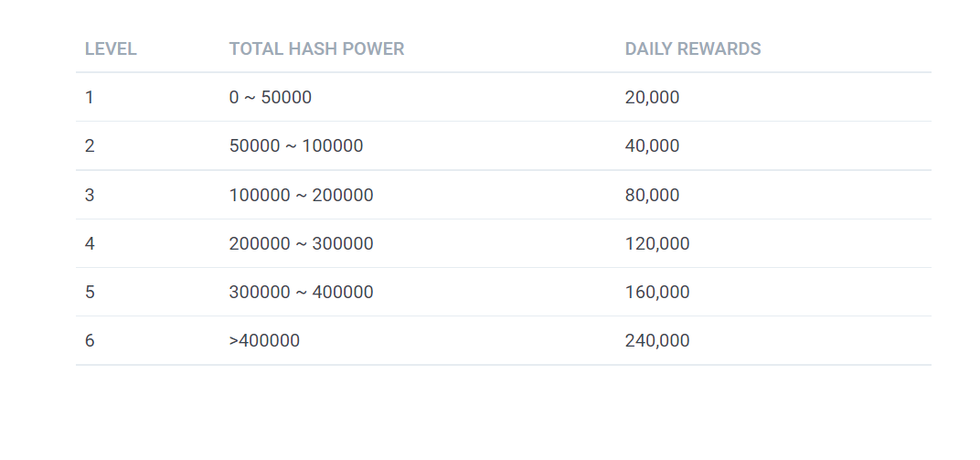Click the 160,000 daily rewards value
Viewport: 980px width, 460px height.
point(657,293)
